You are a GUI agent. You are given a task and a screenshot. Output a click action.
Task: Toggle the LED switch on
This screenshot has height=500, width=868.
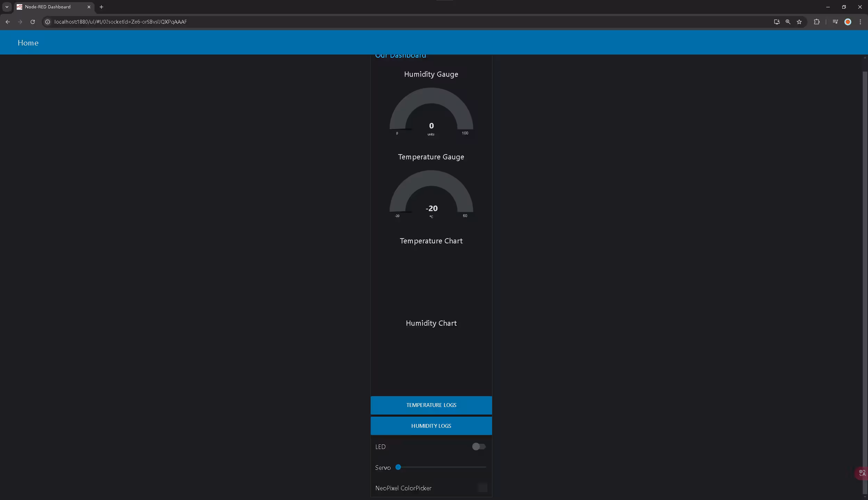[479, 447]
